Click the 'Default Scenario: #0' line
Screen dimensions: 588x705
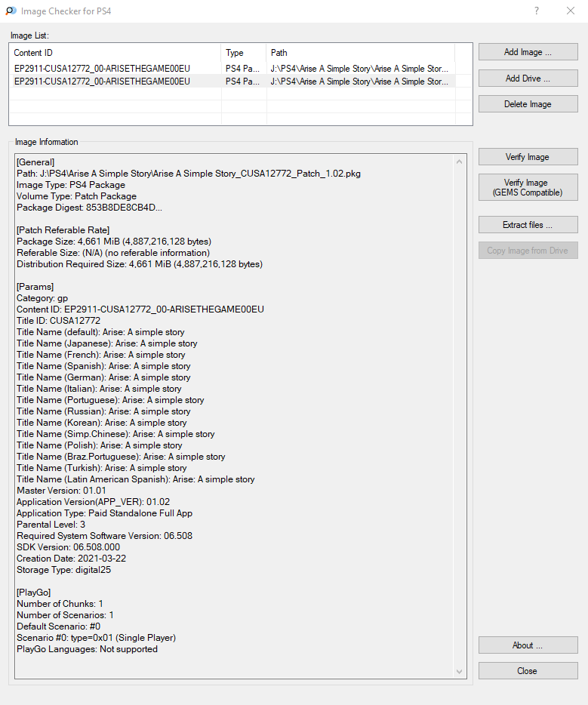[x=58, y=626]
